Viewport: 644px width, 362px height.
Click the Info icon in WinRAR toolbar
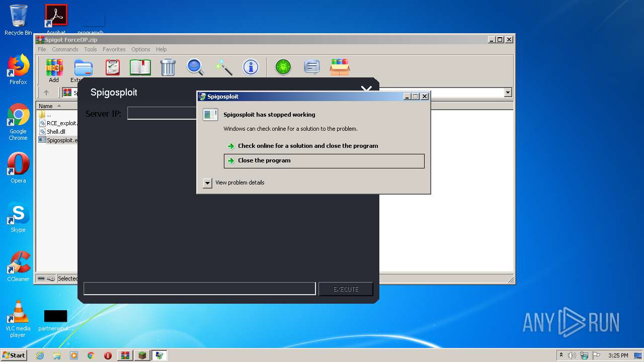coord(251,67)
